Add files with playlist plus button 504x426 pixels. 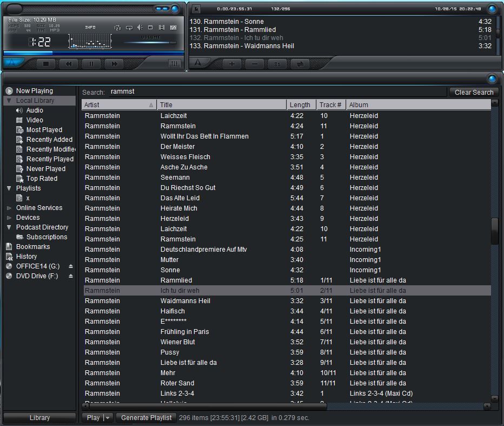click(x=232, y=64)
